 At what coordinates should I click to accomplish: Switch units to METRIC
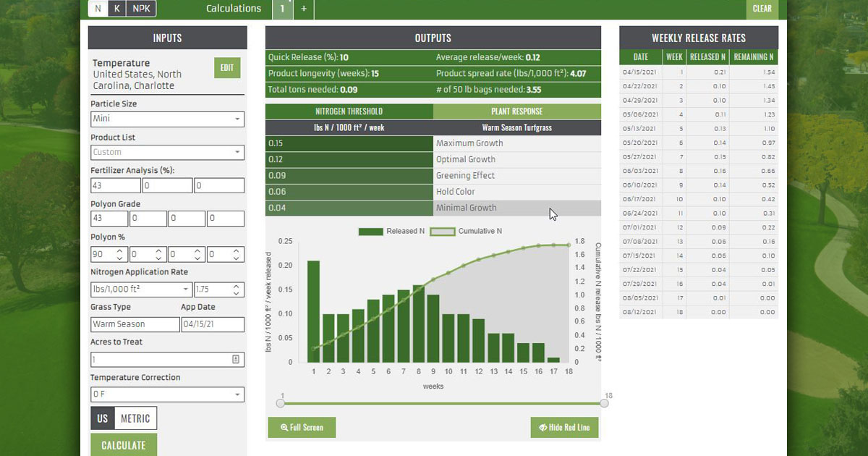click(136, 418)
